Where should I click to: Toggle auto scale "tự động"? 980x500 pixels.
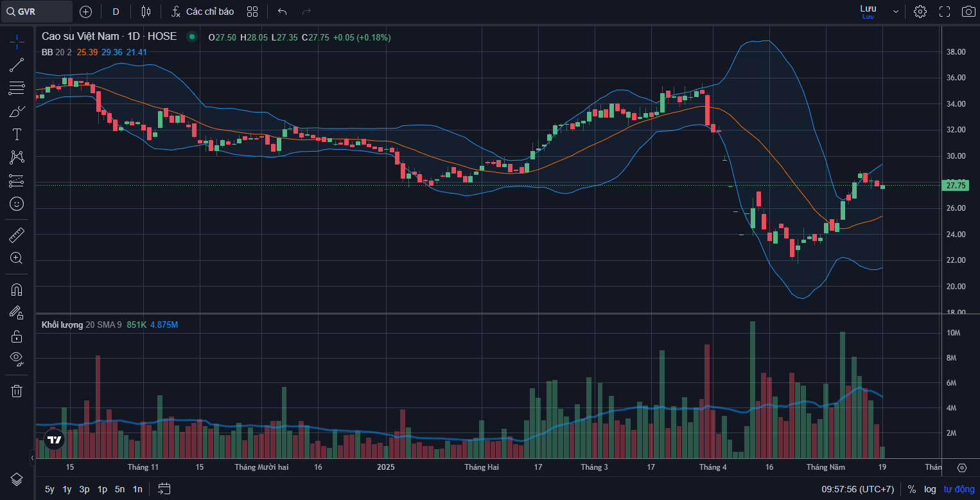click(x=959, y=489)
